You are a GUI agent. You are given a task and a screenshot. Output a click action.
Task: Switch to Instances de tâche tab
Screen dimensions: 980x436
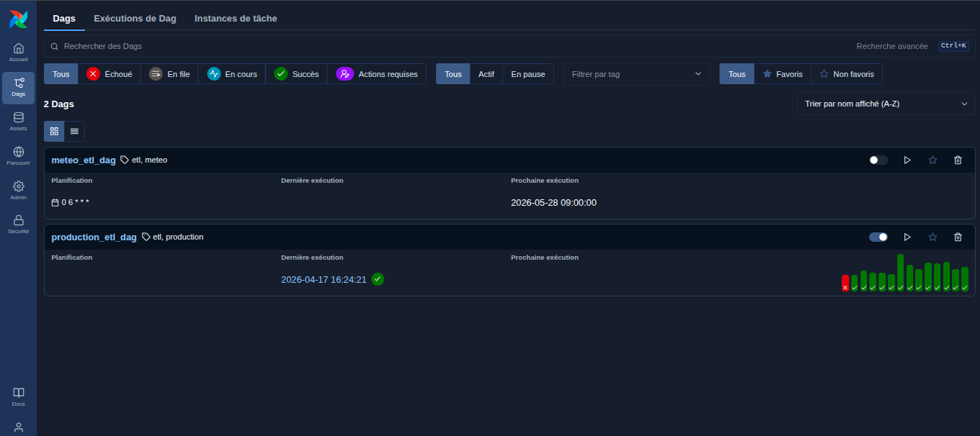(x=236, y=19)
